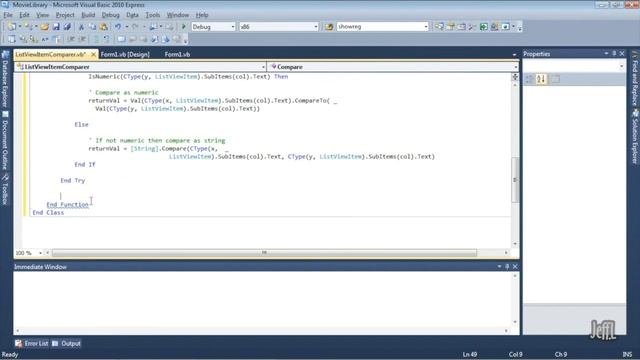The height and width of the screenshot is (360, 640).
Task: Open the Window menu
Action: coord(178,15)
